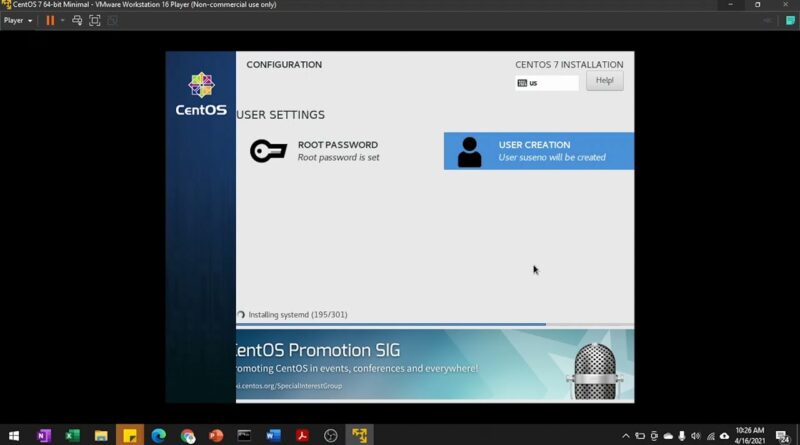This screenshot has width=800, height=445.
Task: Open the volume tray icon
Action: tap(695, 436)
